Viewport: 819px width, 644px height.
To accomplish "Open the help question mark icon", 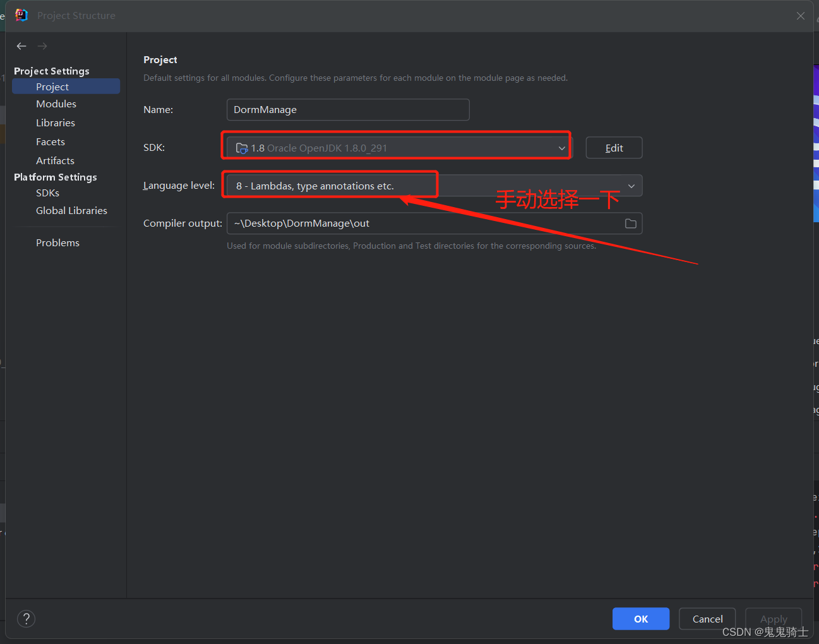I will (26, 619).
